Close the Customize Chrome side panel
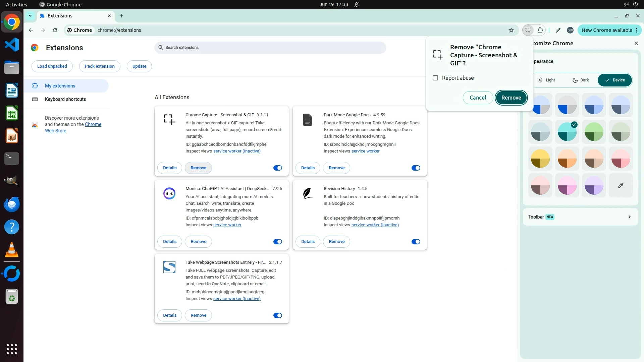The width and height of the screenshot is (644, 362). tap(636, 43)
